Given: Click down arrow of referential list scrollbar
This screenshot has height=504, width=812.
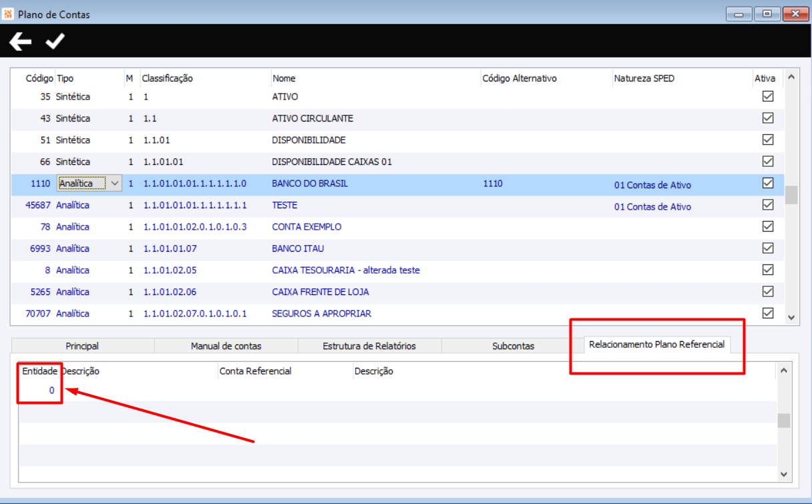Looking at the screenshot, I should click(784, 474).
